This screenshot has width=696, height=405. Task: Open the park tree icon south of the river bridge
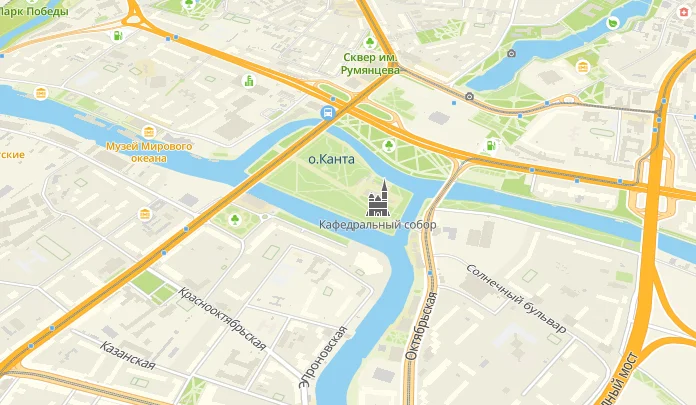pyautogui.click(x=234, y=219)
